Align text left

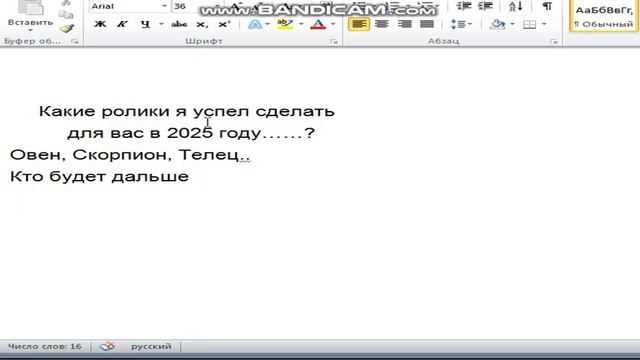pos(359,24)
